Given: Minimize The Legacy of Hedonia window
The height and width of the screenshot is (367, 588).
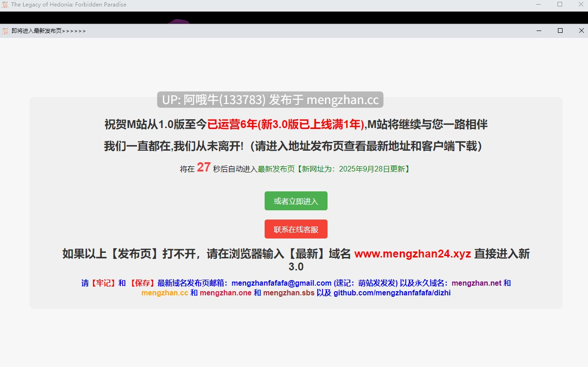Looking at the screenshot, I should point(538,4).
